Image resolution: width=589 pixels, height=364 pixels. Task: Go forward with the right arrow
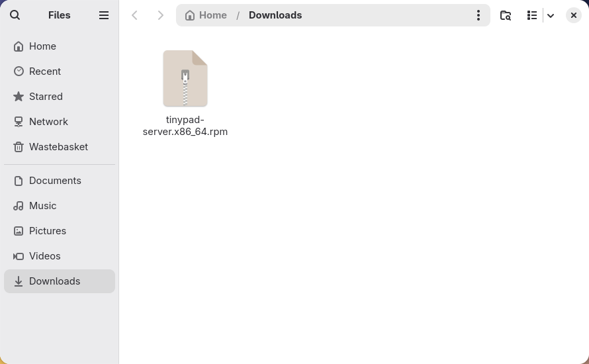click(x=160, y=15)
